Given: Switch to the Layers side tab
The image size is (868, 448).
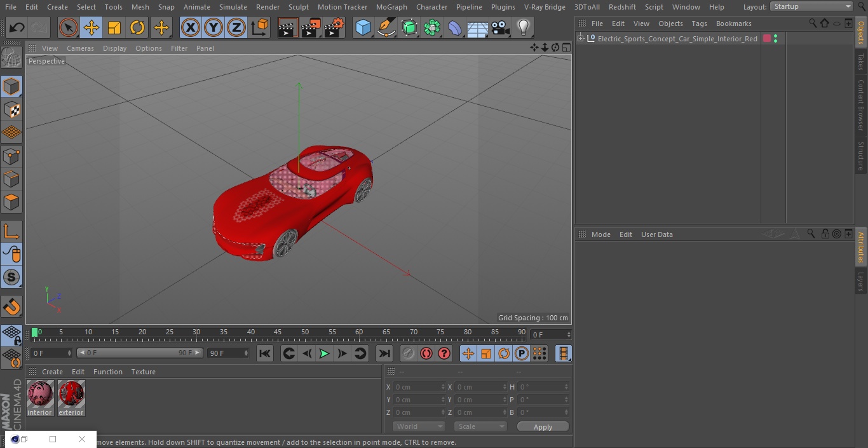Looking at the screenshot, I should [x=861, y=281].
